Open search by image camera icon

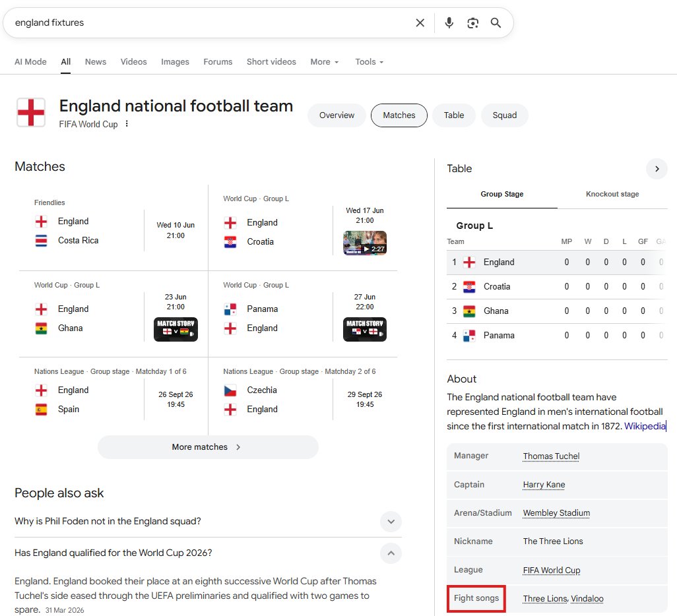pyautogui.click(x=472, y=23)
